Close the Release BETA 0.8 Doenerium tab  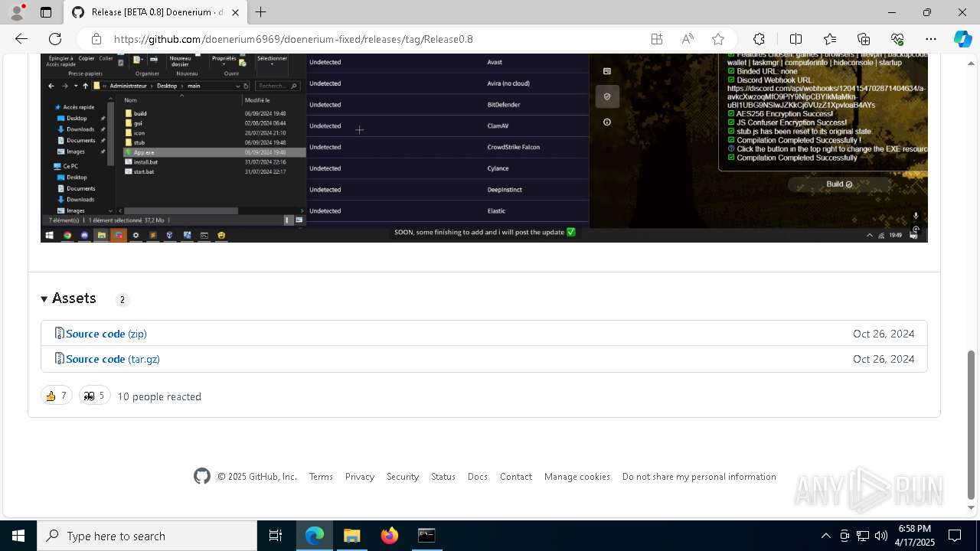(x=236, y=12)
